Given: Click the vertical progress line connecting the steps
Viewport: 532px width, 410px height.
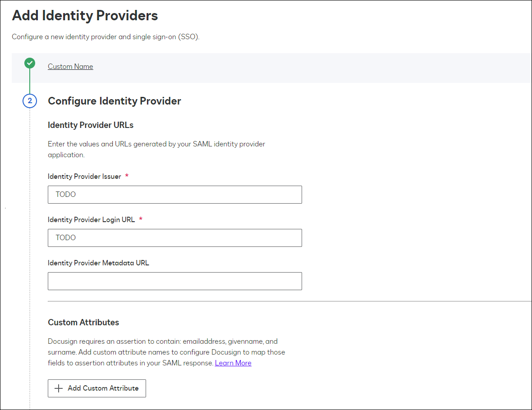Looking at the screenshot, I should coord(29,81).
